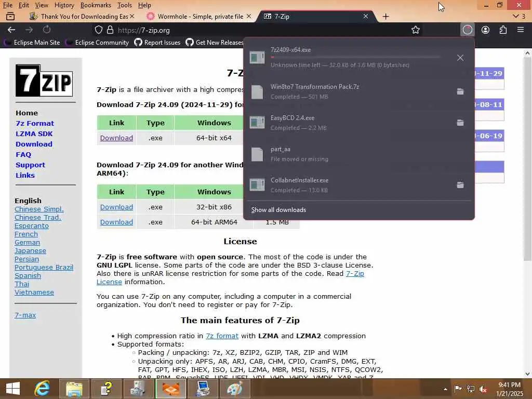
Task: Open the Edit menu
Action: click(x=24, y=5)
